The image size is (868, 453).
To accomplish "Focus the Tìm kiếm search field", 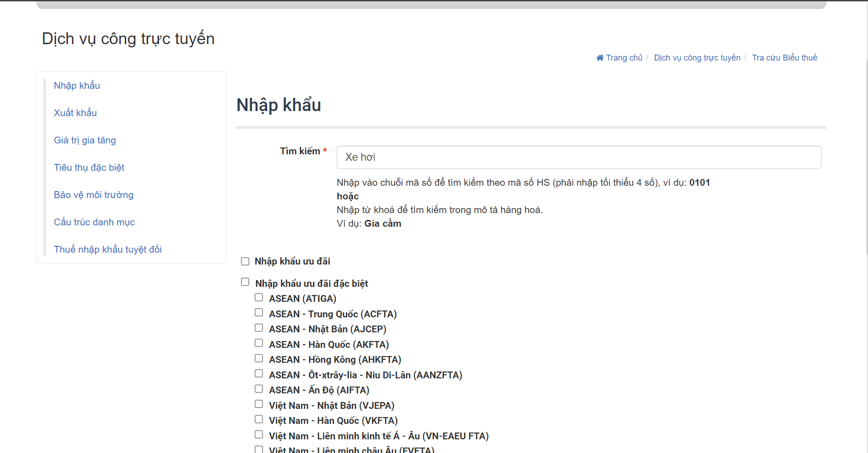I will pos(579,157).
